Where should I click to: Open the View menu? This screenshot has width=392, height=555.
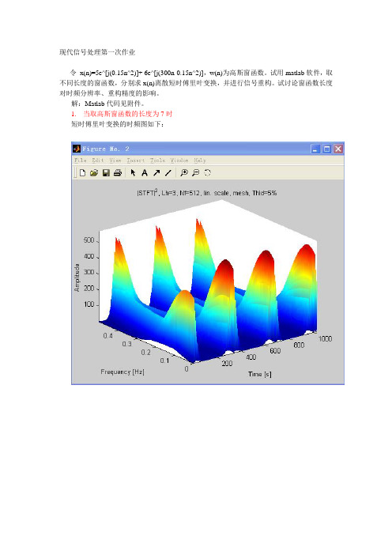pos(115,160)
